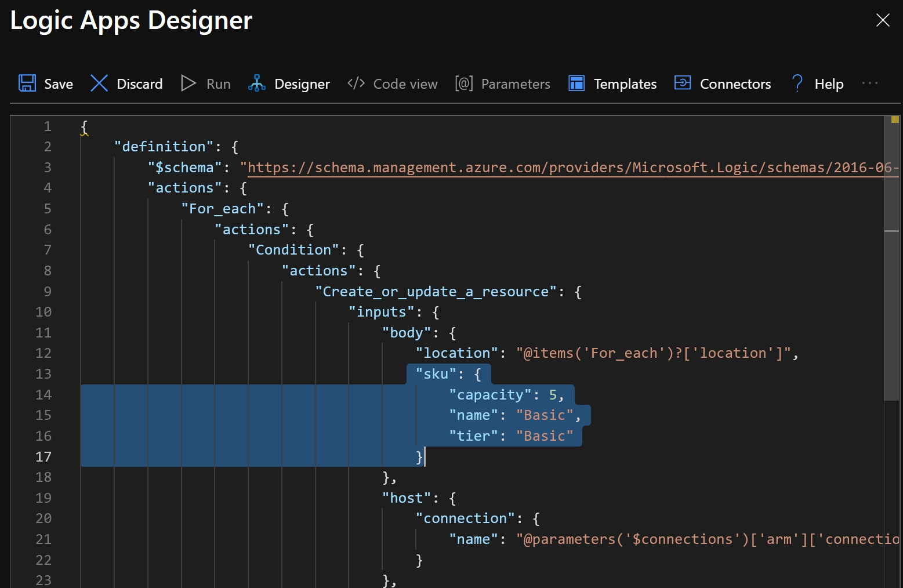Run the logic app
This screenshot has height=588, width=903.
click(x=205, y=83)
